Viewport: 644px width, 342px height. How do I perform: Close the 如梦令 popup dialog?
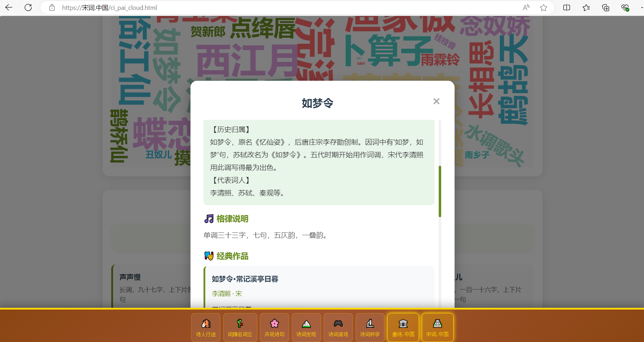[436, 102]
